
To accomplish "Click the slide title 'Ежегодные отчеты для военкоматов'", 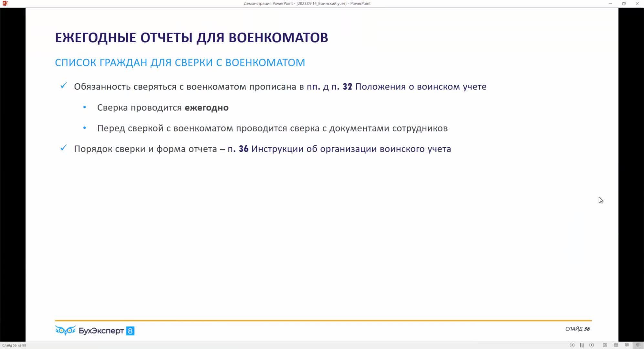I will (191, 37).
